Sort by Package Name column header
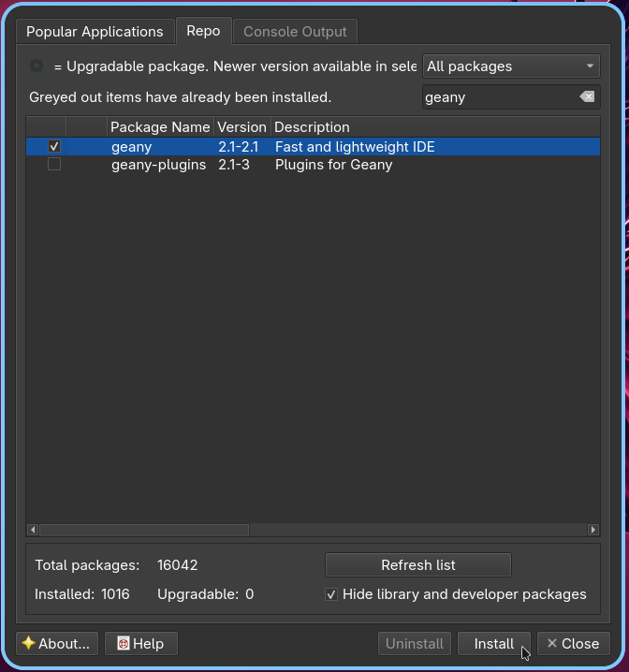This screenshot has width=629, height=672. tap(160, 127)
